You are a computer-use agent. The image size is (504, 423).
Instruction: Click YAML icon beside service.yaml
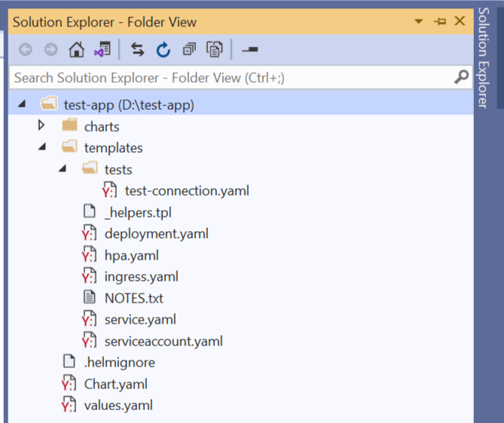pyautogui.click(x=89, y=318)
